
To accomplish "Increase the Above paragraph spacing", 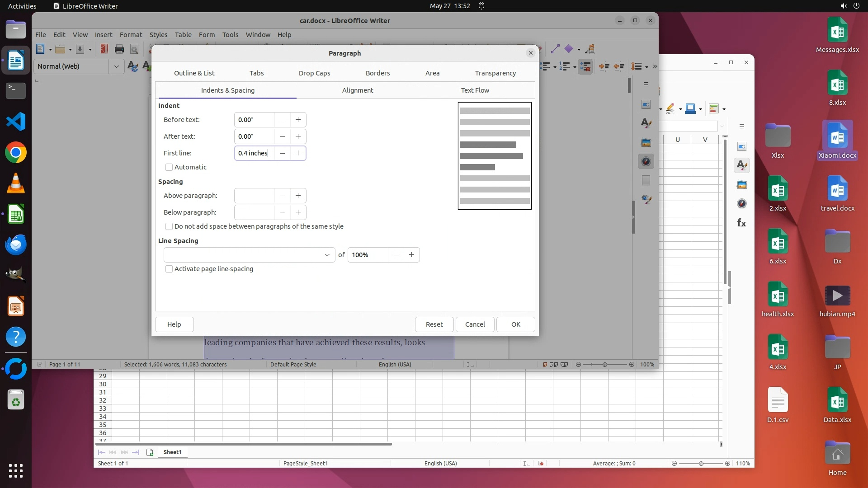I will [x=298, y=196].
